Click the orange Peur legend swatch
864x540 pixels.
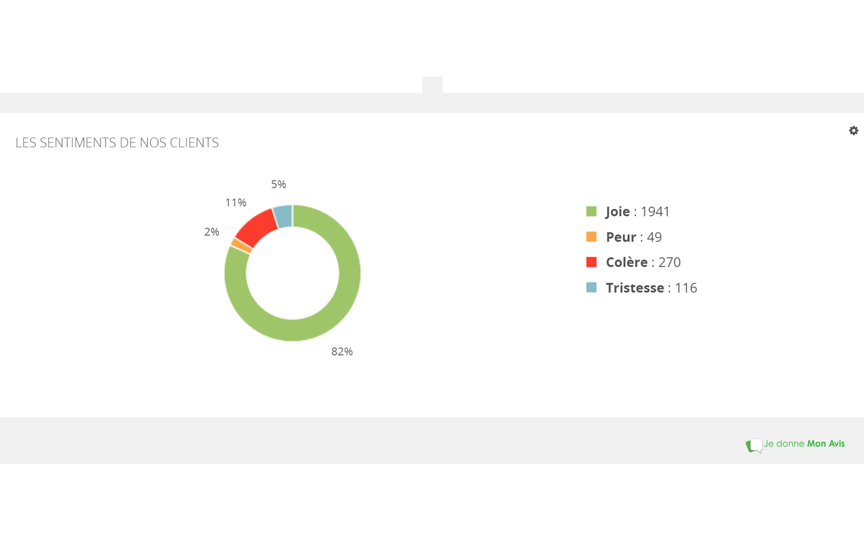(x=591, y=236)
